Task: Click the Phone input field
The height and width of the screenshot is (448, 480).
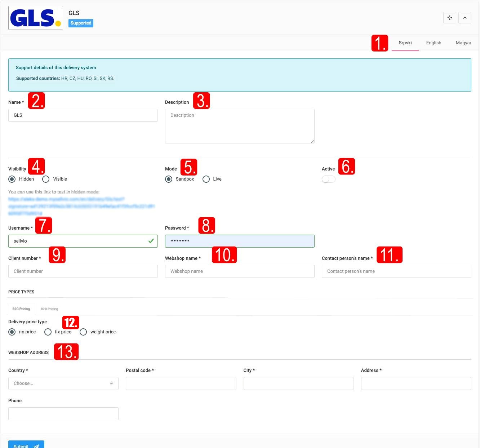Action: tap(63, 414)
